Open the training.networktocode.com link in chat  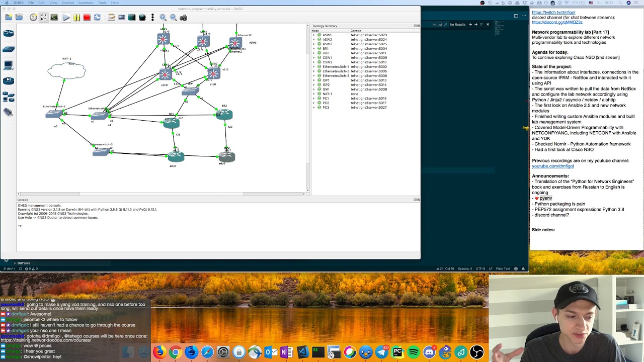tap(46, 340)
